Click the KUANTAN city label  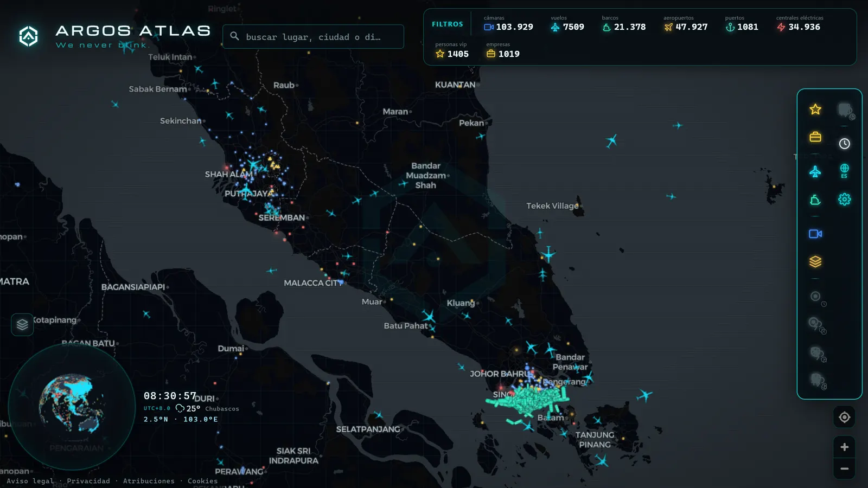point(455,85)
